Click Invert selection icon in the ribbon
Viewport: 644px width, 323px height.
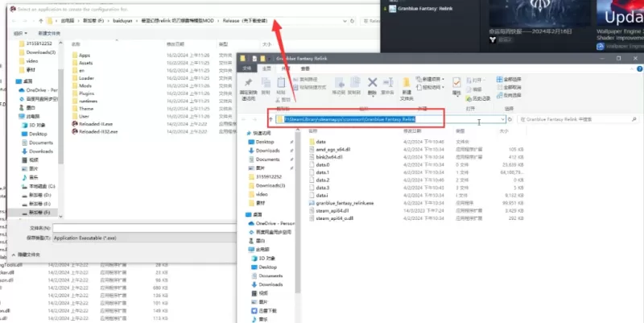(499, 95)
